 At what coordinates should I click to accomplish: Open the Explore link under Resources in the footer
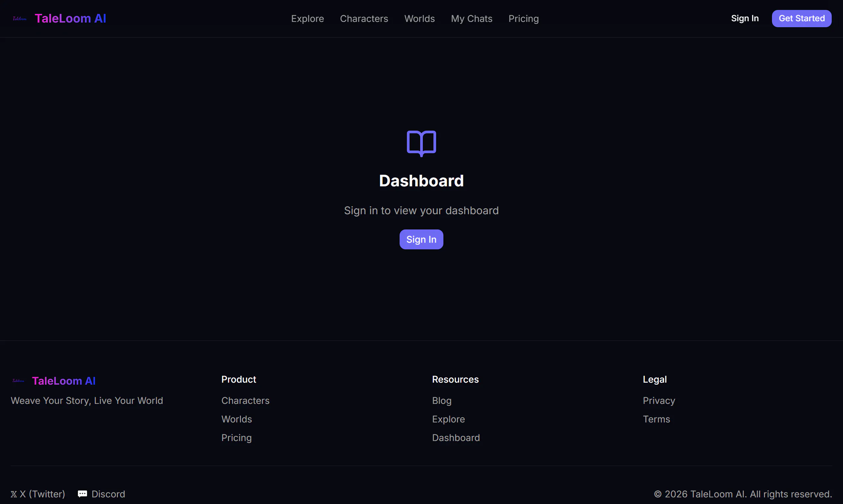[448, 419]
